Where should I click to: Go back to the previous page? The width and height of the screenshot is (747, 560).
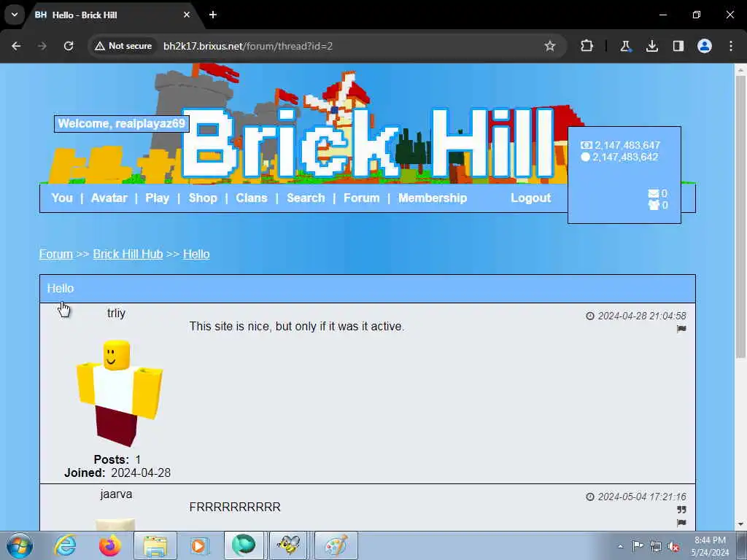pos(16,46)
